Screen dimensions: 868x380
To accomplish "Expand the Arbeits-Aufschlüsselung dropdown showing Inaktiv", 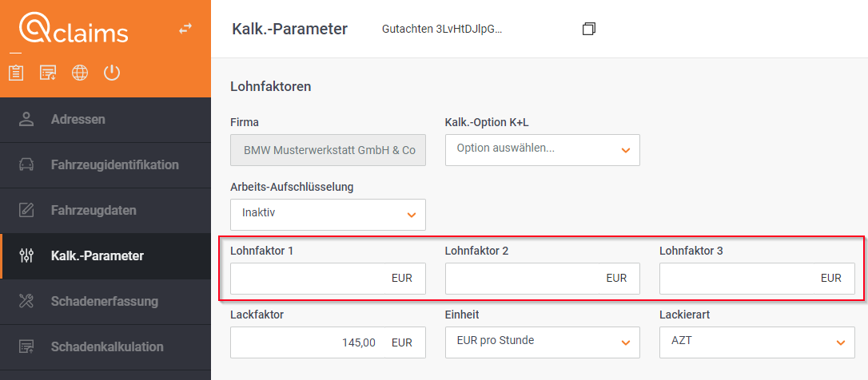I will point(328,215).
